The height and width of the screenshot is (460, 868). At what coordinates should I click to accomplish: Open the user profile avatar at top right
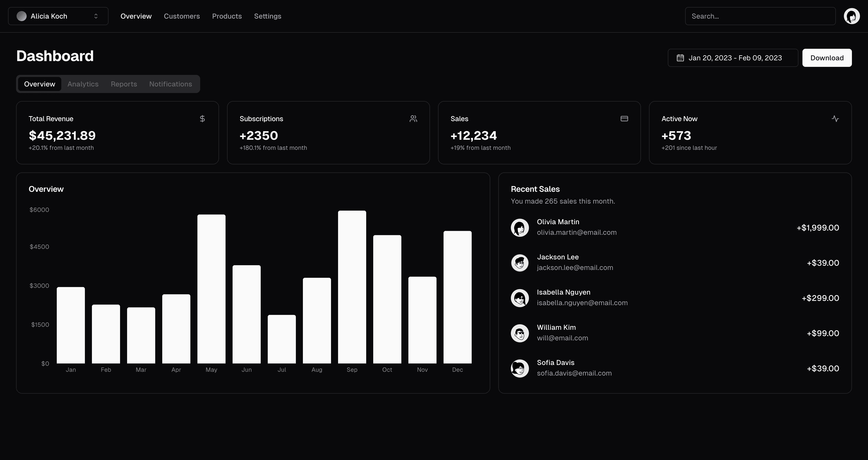click(851, 16)
